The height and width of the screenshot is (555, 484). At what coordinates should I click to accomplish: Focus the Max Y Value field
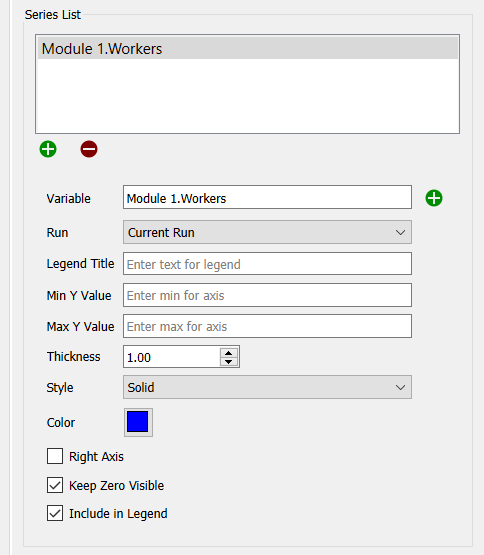(267, 326)
